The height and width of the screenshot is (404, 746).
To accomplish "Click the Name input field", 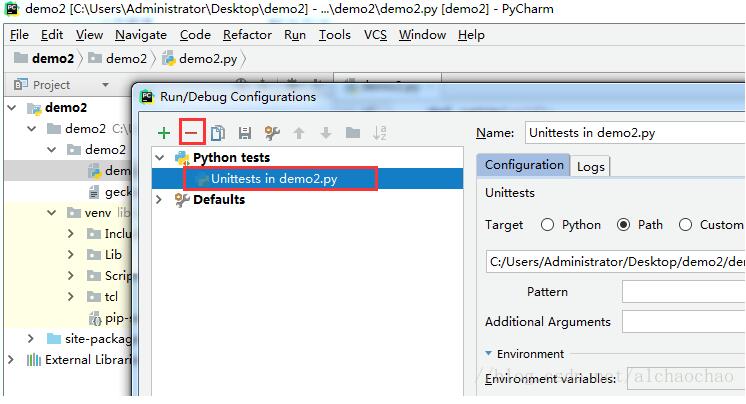I will pyautogui.click(x=635, y=133).
